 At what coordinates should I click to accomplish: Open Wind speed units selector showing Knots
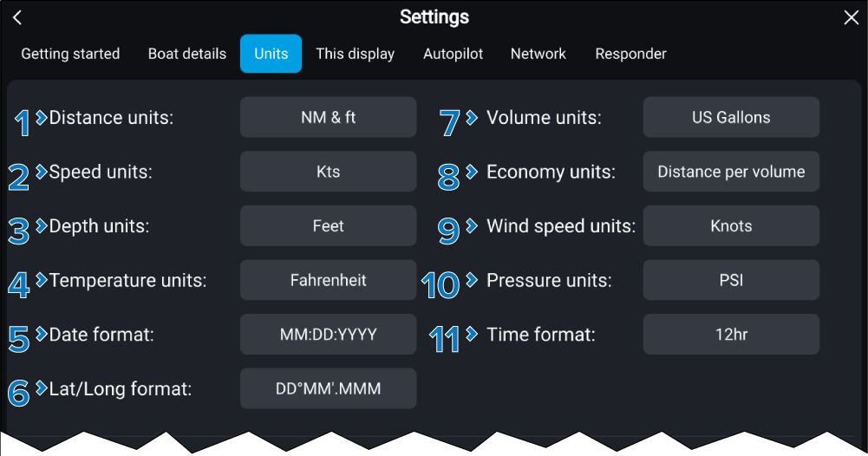point(731,226)
